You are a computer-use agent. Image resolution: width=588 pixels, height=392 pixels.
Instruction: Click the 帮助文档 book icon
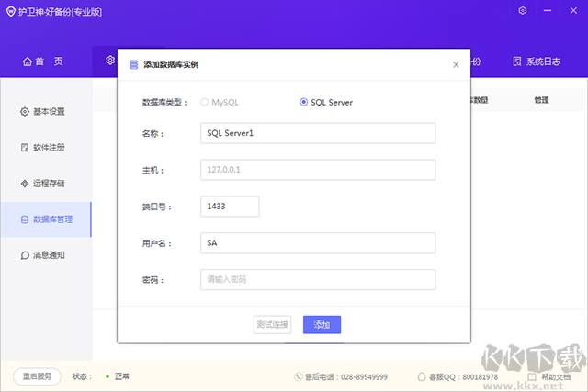coord(532,376)
